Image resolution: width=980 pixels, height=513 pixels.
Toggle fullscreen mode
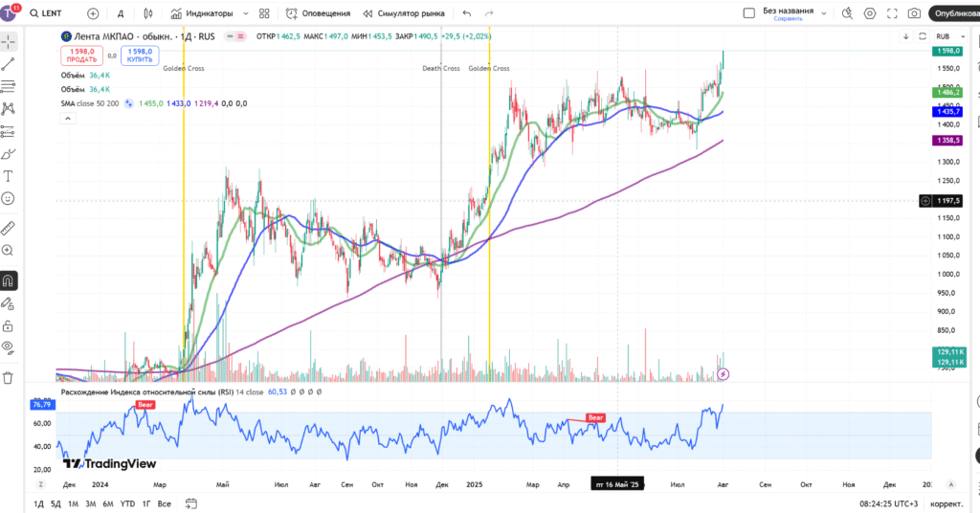(x=892, y=13)
